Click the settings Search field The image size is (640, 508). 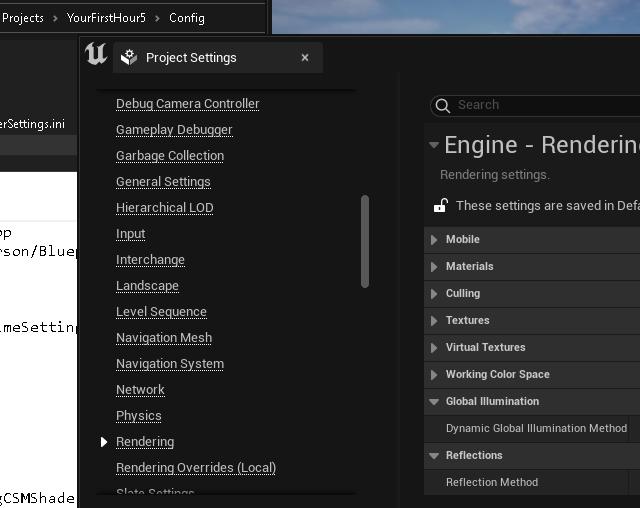coord(540,105)
